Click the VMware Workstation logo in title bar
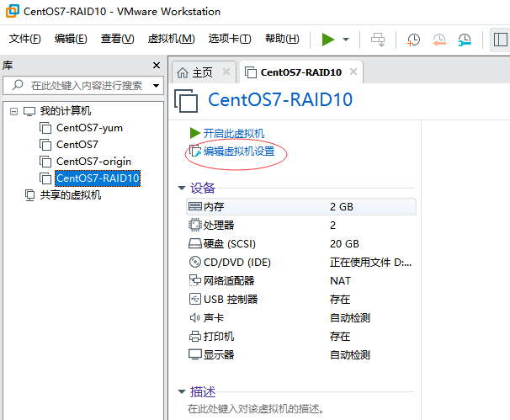The height and width of the screenshot is (420, 510). [13, 11]
